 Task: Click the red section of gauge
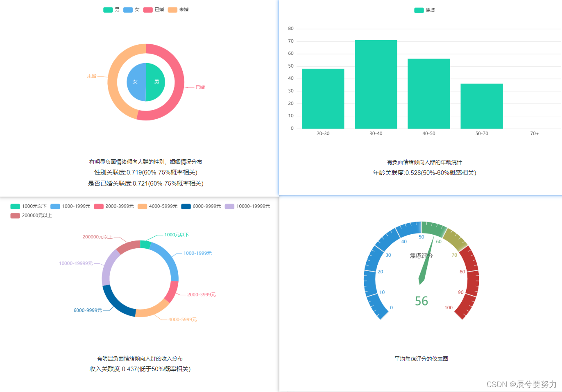472,283
